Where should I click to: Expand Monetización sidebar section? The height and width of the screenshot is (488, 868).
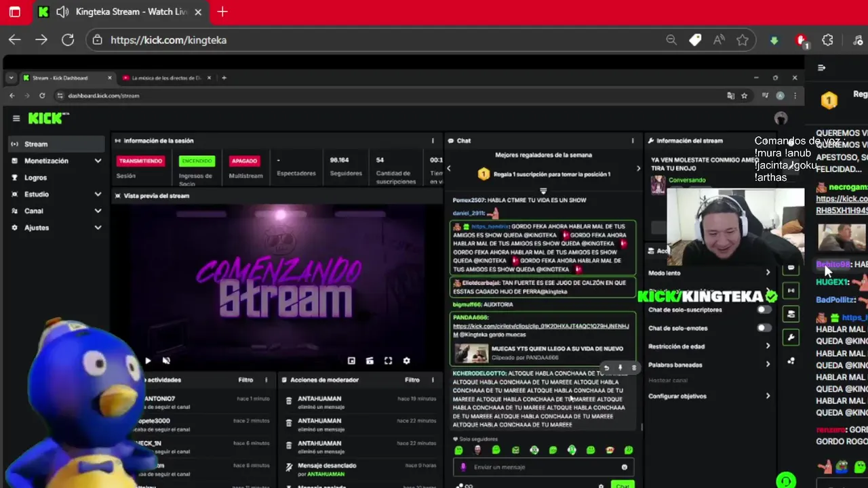[x=56, y=161]
